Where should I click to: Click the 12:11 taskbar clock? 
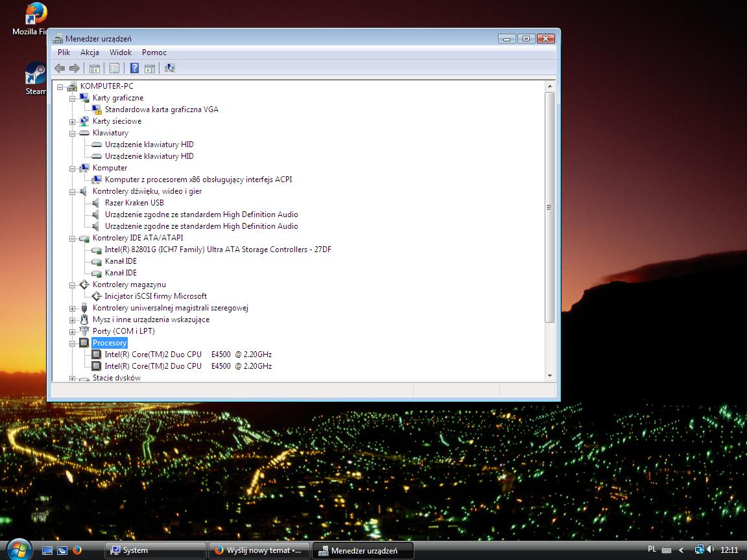(x=729, y=550)
